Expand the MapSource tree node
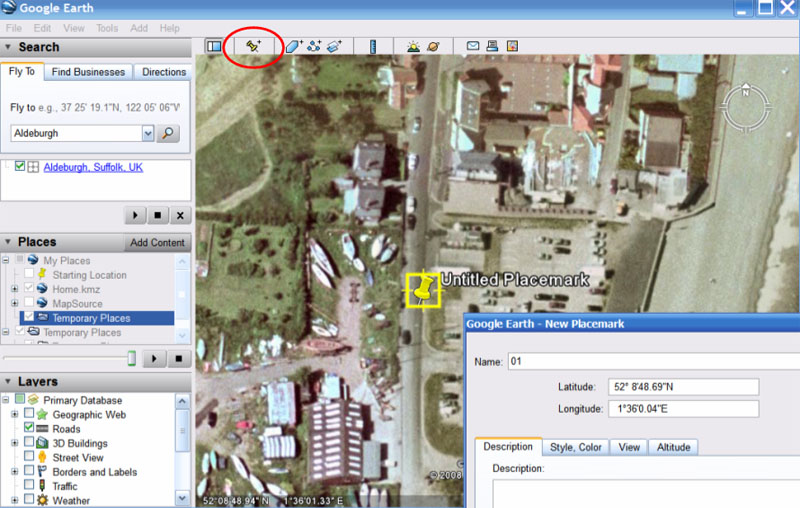This screenshot has height=508, width=800. 15,303
